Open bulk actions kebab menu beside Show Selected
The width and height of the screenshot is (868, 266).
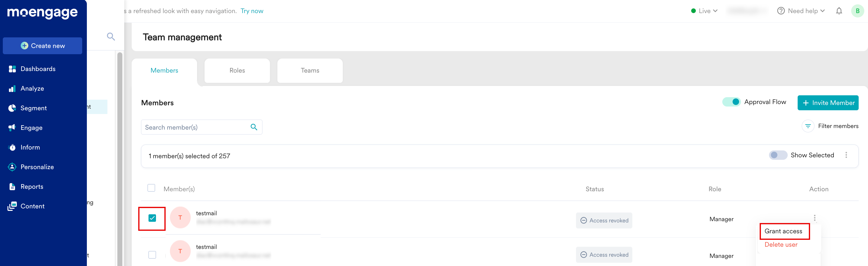pyautogui.click(x=846, y=155)
